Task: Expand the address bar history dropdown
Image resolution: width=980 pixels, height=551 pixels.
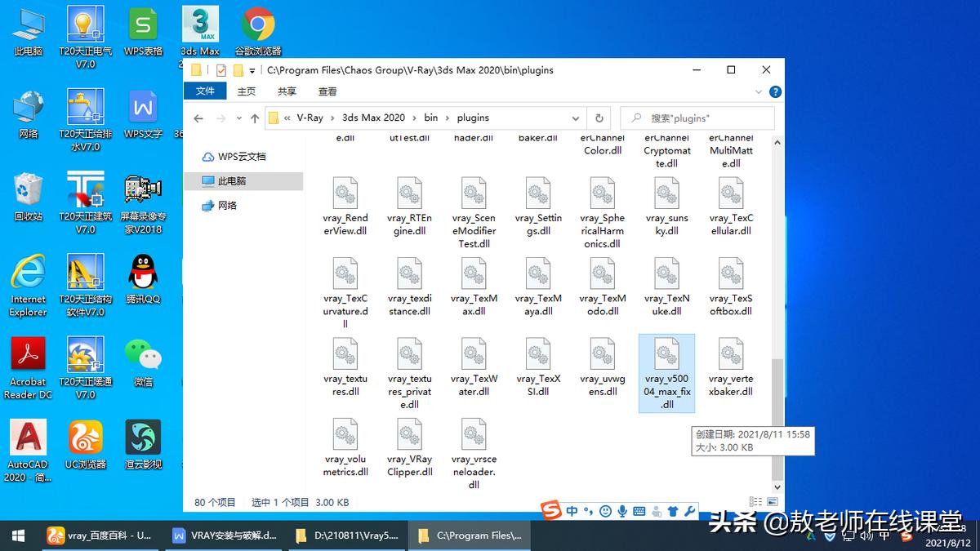Action: click(x=576, y=118)
